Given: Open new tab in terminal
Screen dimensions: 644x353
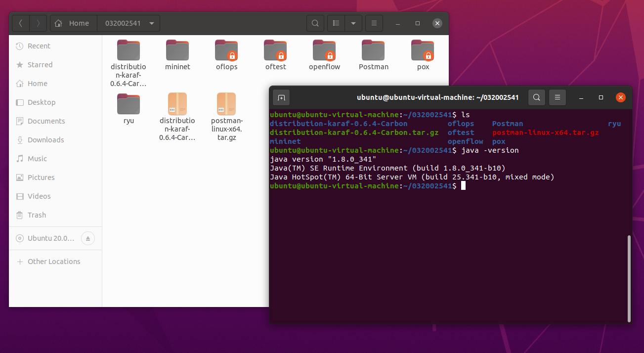Looking at the screenshot, I should [x=281, y=97].
